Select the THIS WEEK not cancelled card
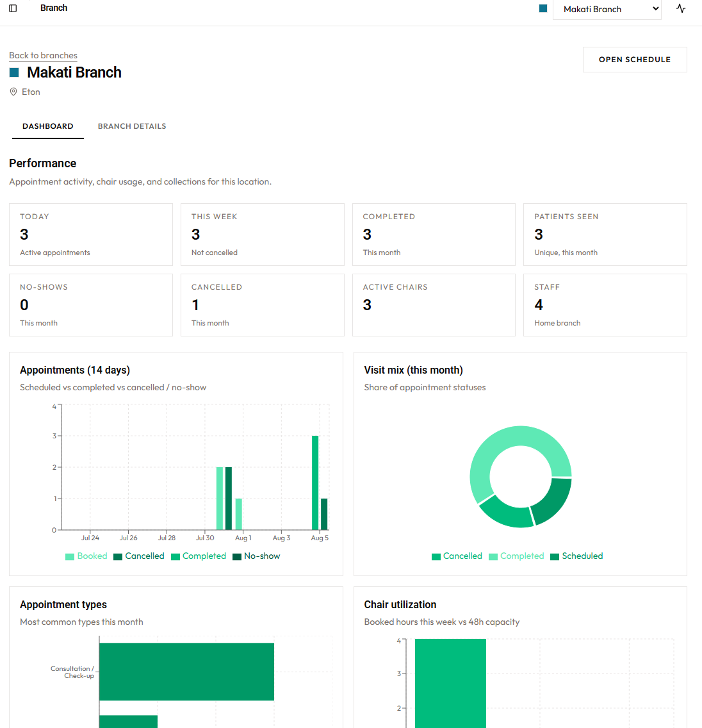 pyautogui.click(x=262, y=235)
